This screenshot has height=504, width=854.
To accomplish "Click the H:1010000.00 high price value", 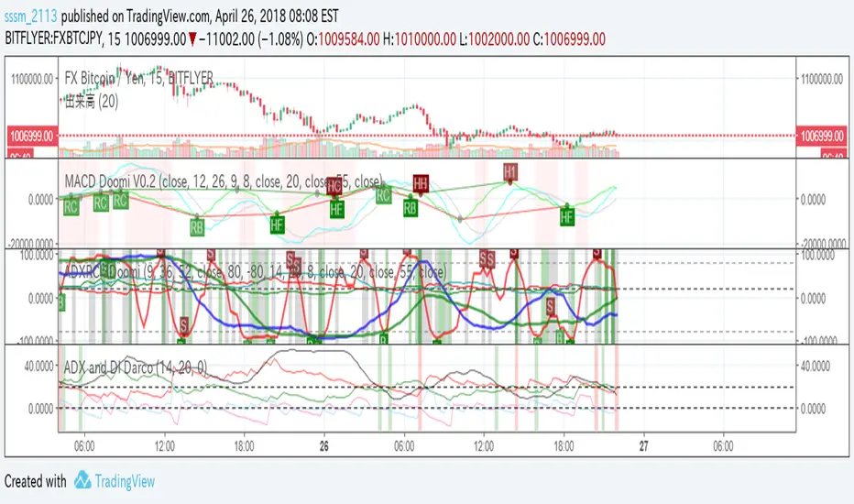I will (x=420, y=38).
